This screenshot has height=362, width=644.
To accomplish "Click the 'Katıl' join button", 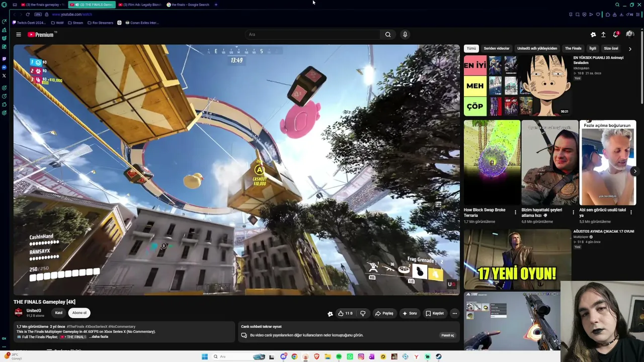I will point(59,313).
